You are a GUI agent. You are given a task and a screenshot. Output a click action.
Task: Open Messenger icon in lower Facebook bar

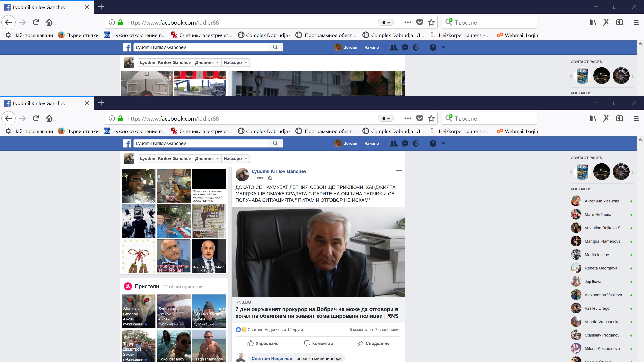coord(405,143)
